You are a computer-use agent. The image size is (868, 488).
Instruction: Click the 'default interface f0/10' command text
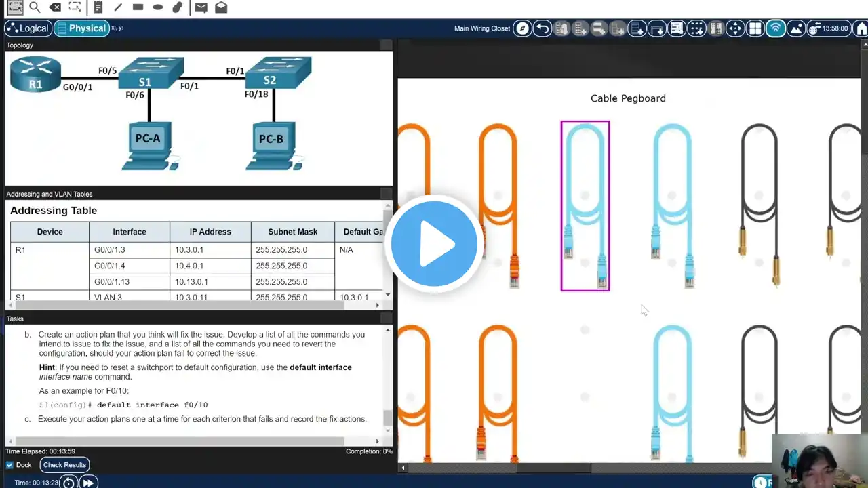pyautogui.click(x=152, y=405)
